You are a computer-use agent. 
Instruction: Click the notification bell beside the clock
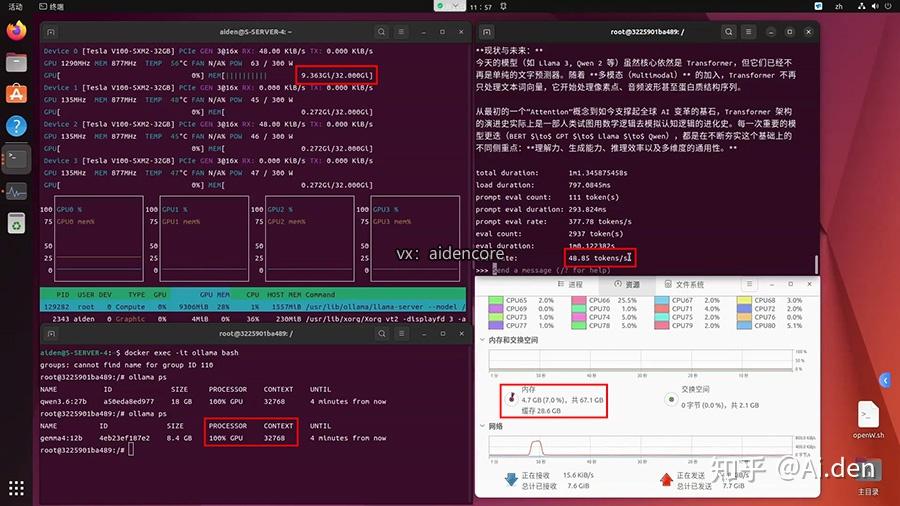(503, 6)
